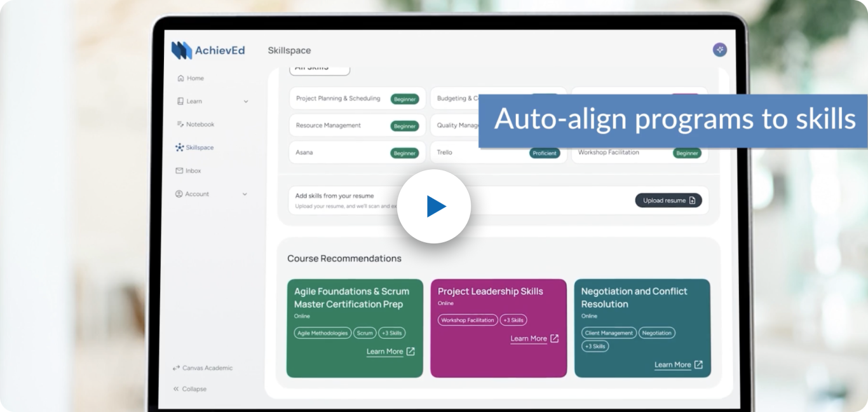Toggle the Proficient badge on Trello
The image size is (868, 412).
544,152
